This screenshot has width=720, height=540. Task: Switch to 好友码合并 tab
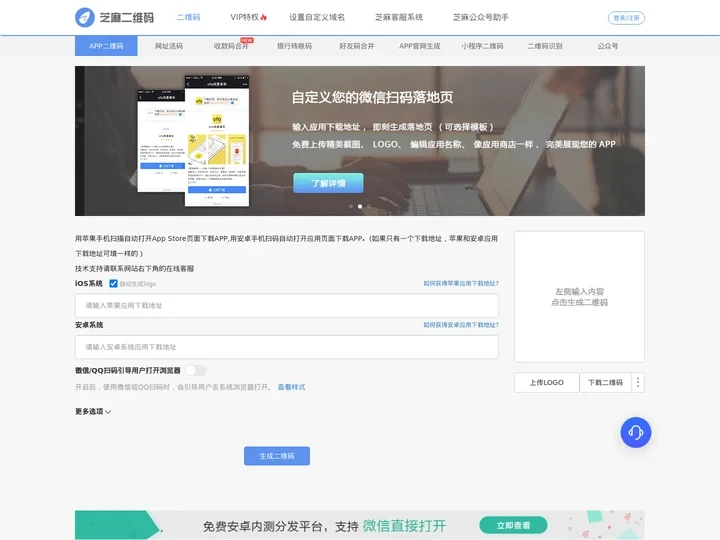click(x=357, y=46)
